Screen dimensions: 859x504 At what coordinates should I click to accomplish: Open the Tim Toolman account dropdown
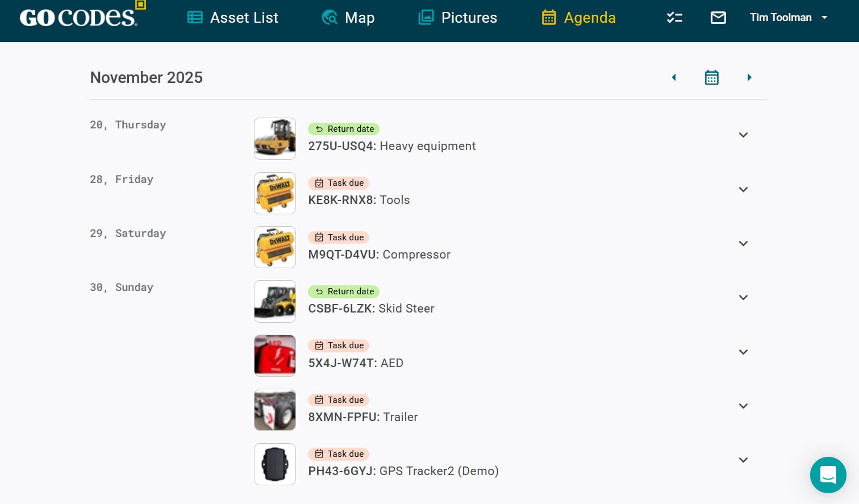(788, 18)
